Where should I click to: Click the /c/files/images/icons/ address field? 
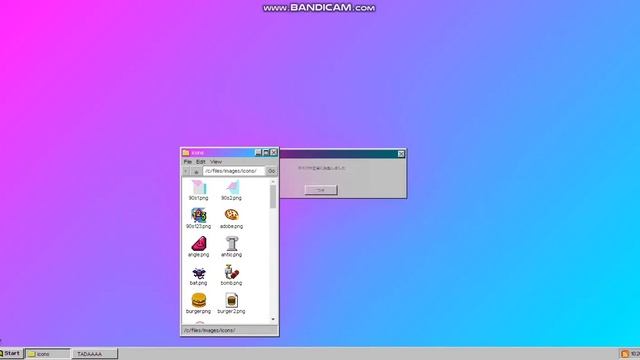tap(234, 171)
